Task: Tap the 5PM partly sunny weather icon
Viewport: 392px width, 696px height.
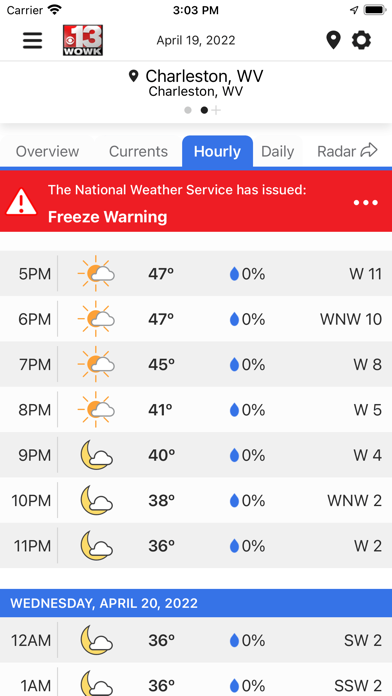Action: pos(96,273)
